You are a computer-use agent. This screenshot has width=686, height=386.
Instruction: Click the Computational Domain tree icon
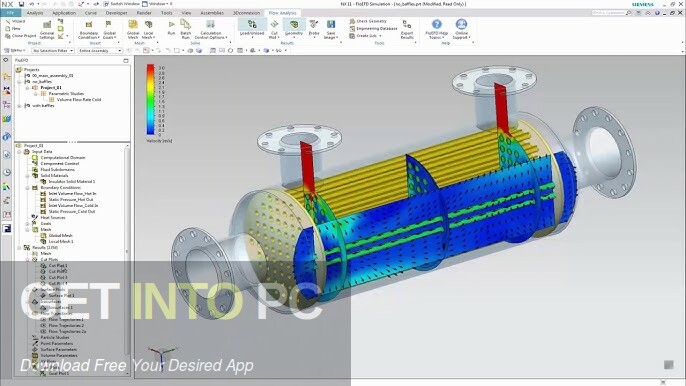click(35, 158)
